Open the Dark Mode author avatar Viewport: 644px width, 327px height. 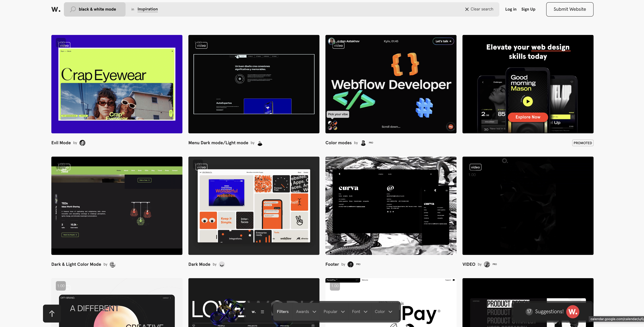click(x=222, y=264)
